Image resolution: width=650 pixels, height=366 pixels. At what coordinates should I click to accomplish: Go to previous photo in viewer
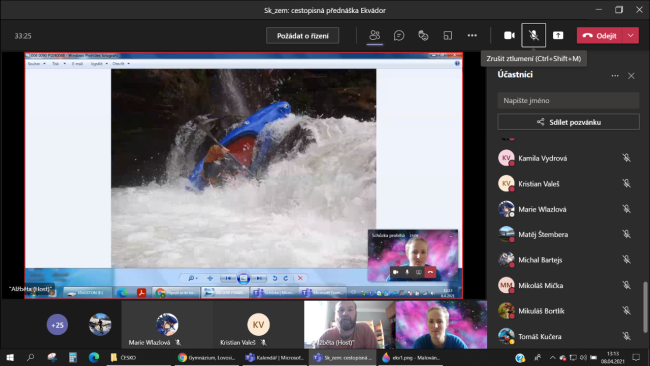point(228,278)
